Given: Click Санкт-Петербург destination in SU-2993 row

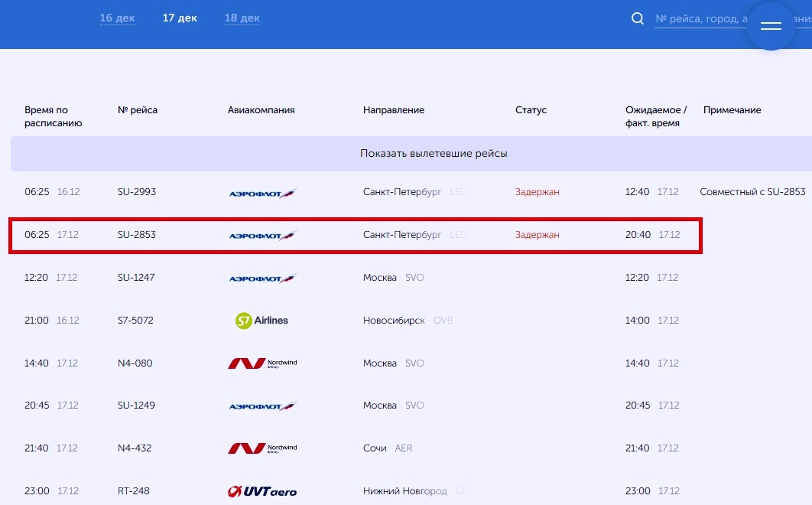Looking at the screenshot, I should tap(402, 192).
